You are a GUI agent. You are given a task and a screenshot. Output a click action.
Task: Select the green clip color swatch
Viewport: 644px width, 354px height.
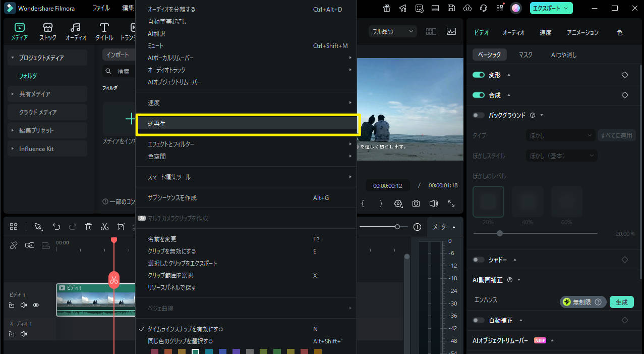(x=276, y=350)
